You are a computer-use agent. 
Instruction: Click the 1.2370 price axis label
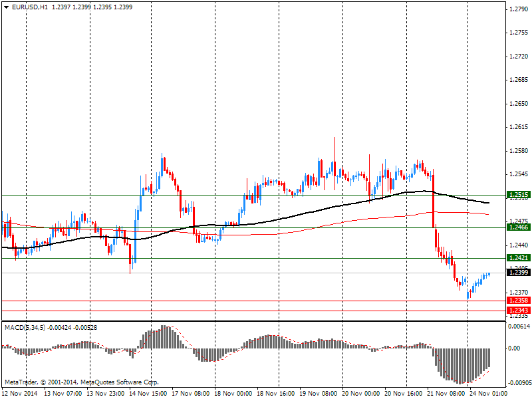pyautogui.click(x=519, y=292)
